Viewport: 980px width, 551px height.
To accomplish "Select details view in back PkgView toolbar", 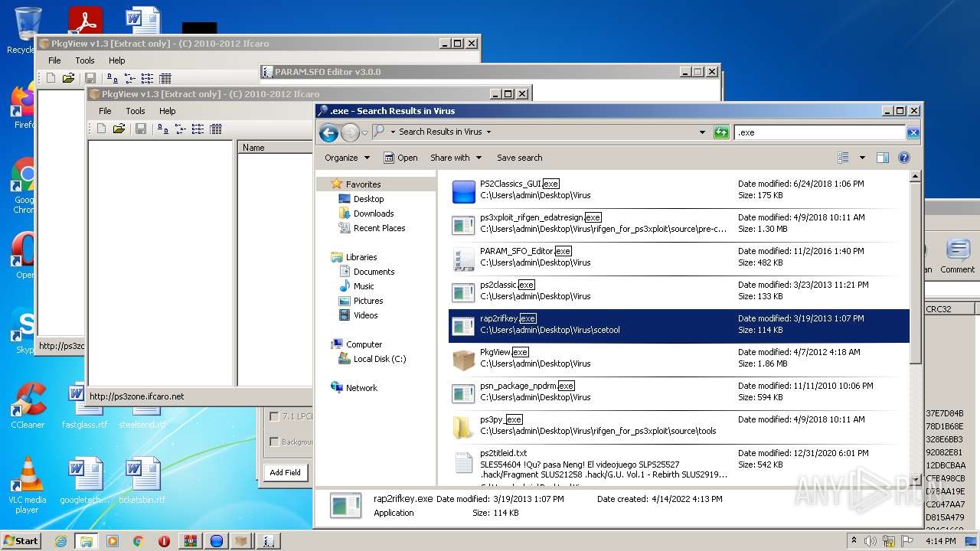I will [165, 78].
